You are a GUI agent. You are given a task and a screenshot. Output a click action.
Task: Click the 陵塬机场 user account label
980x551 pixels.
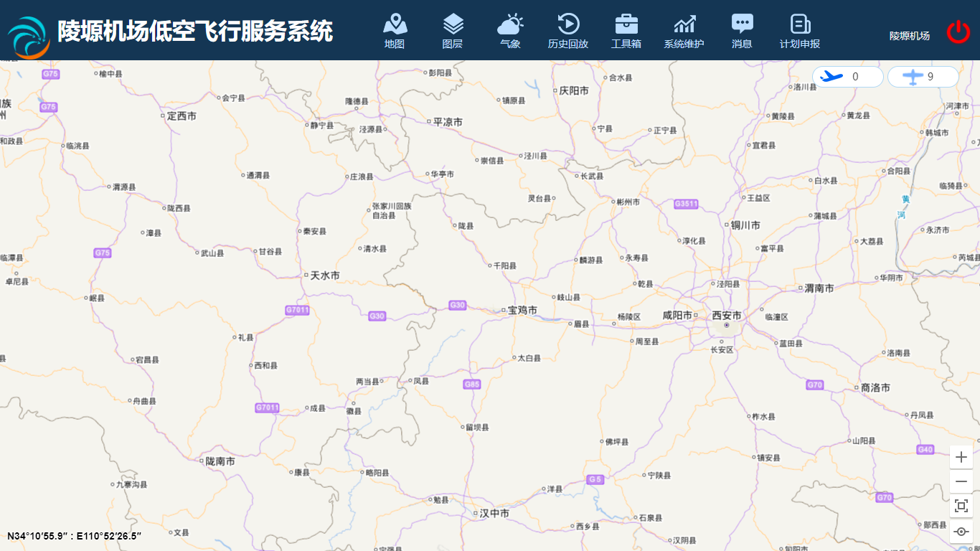click(909, 36)
